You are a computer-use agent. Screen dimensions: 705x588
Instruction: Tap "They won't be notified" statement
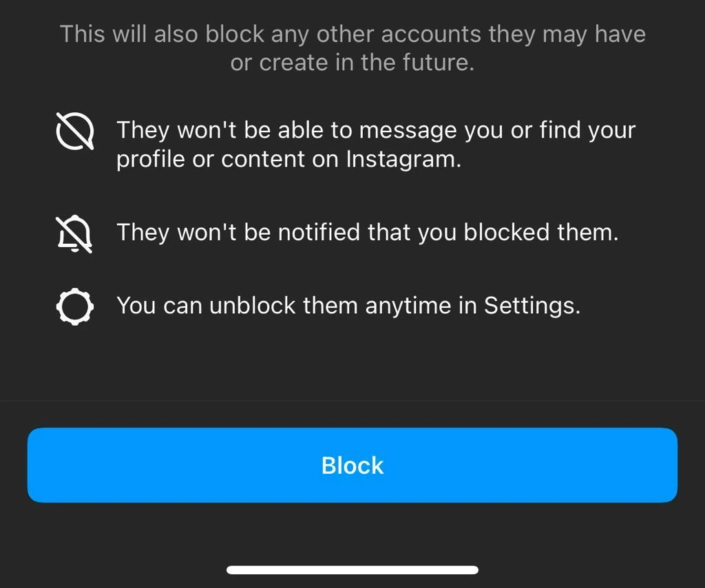click(x=368, y=233)
